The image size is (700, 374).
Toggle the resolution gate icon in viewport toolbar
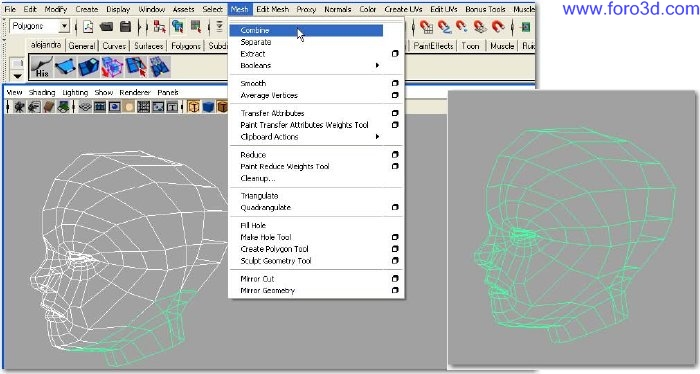pos(115,107)
